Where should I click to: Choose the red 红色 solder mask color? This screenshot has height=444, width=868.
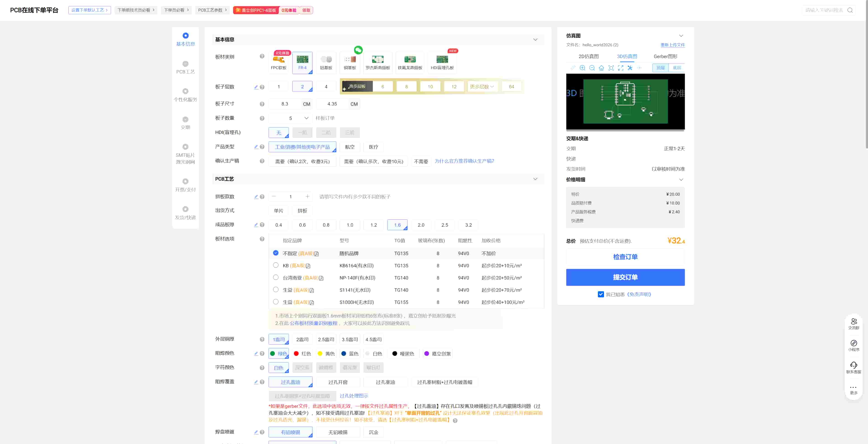tap(302, 354)
